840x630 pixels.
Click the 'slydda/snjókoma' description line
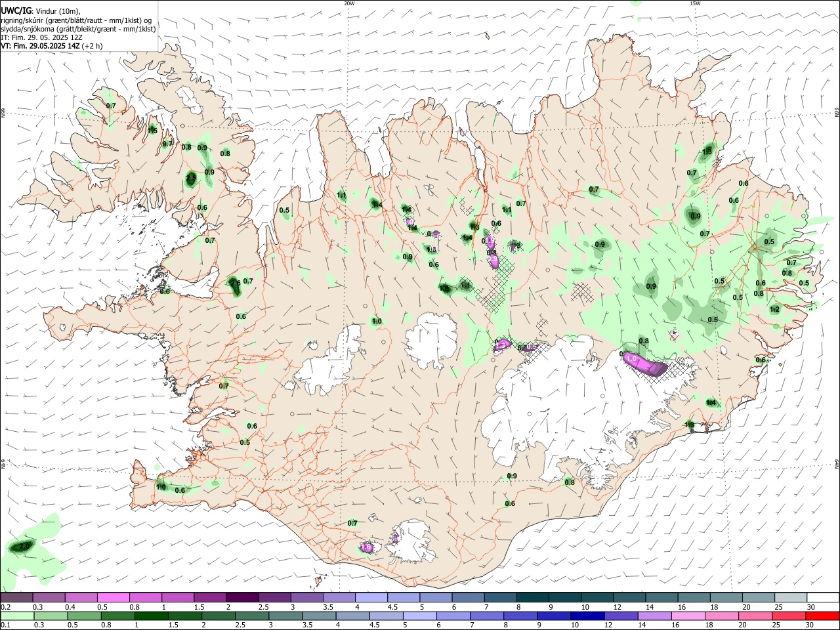point(78,29)
